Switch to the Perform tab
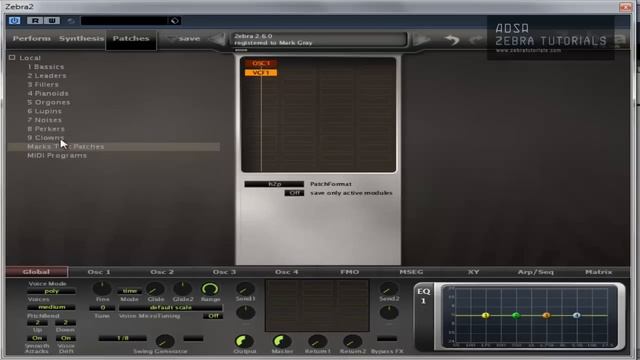Viewport: 640px width, 360px height. 31,38
